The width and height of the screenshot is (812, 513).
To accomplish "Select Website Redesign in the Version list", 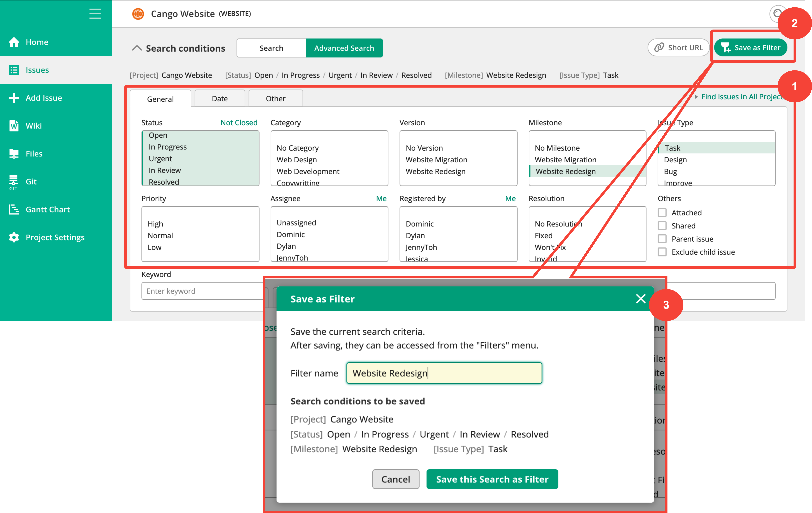I will coord(459,172).
